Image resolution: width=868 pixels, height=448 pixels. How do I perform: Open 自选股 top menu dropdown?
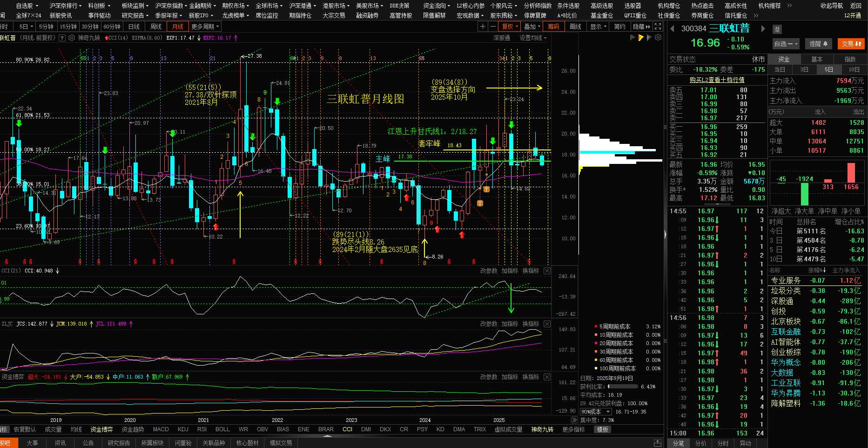[x=27, y=6]
